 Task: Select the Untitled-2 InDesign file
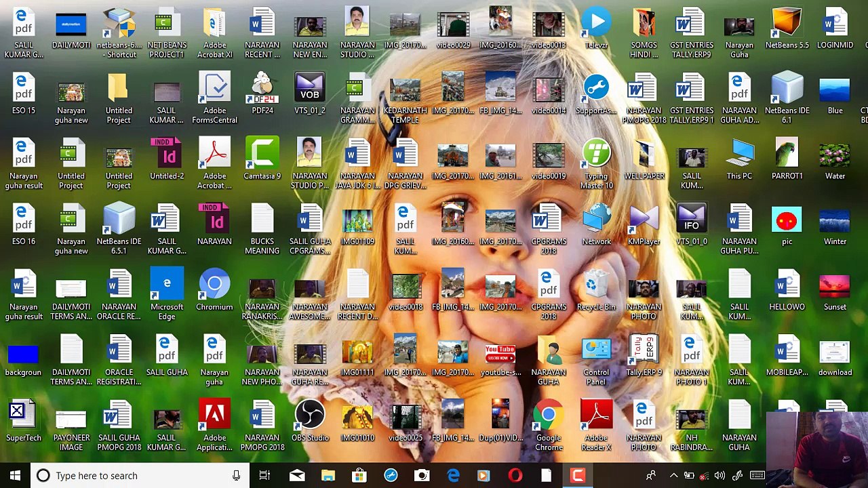[x=167, y=159]
